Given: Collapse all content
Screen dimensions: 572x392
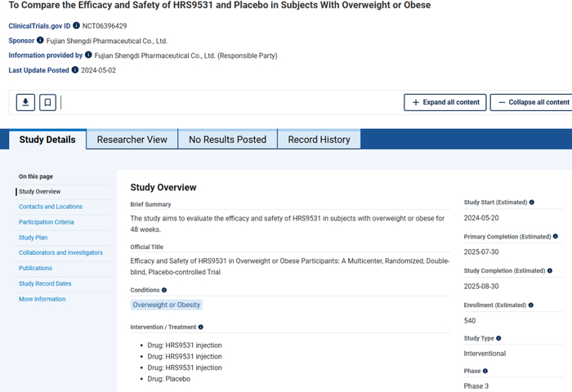Looking at the screenshot, I should [532, 102].
